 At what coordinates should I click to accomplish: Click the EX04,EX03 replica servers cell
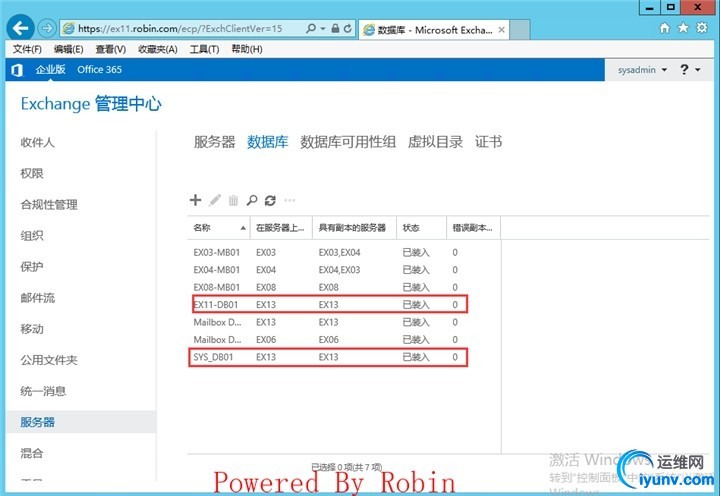[x=339, y=270]
